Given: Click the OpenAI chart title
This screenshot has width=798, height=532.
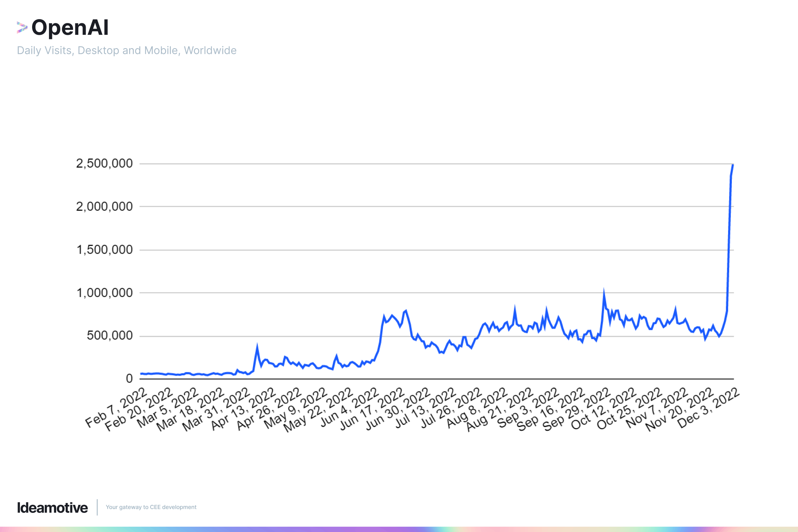Looking at the screenshot, I should point(70,28).
